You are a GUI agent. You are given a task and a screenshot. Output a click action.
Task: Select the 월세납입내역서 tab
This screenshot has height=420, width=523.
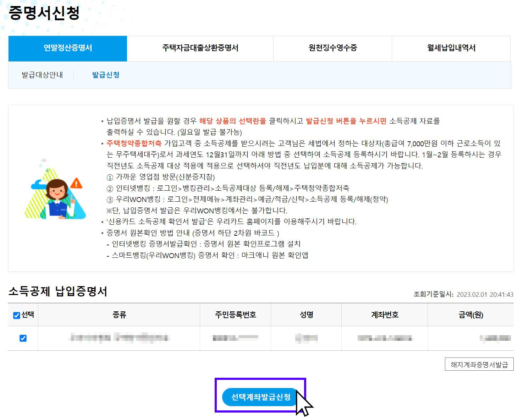[451, 49]
